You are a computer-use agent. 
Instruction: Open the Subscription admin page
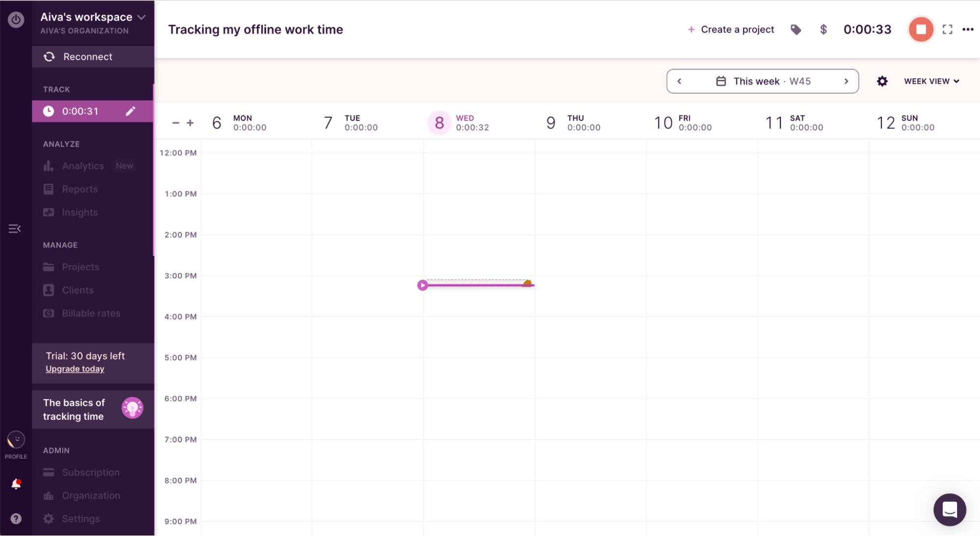pos(90,472)
